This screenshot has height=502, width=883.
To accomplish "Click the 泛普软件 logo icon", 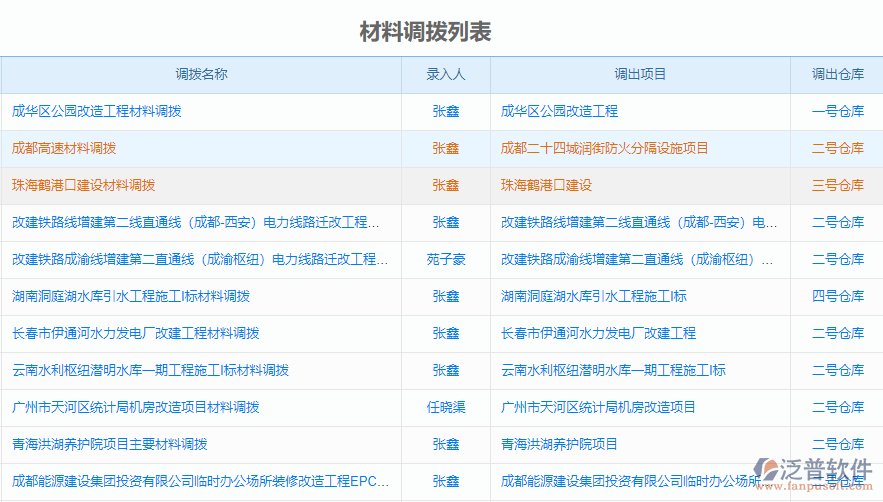I will click(773, 471).
